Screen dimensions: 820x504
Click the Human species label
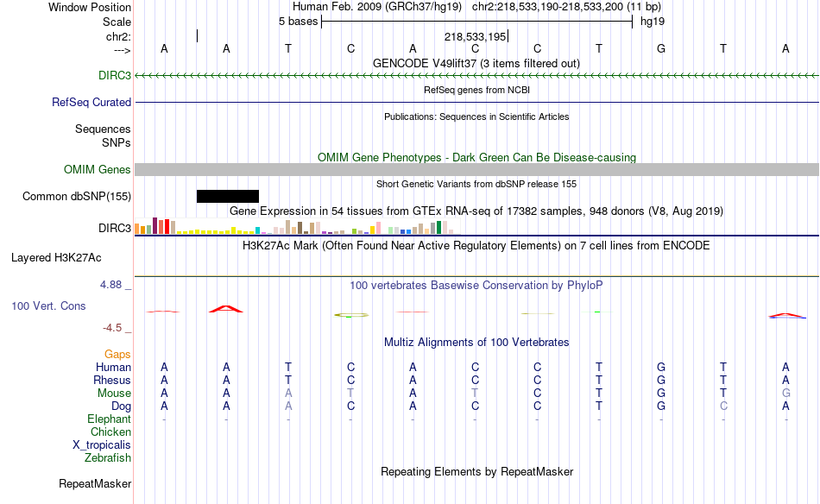113,367
